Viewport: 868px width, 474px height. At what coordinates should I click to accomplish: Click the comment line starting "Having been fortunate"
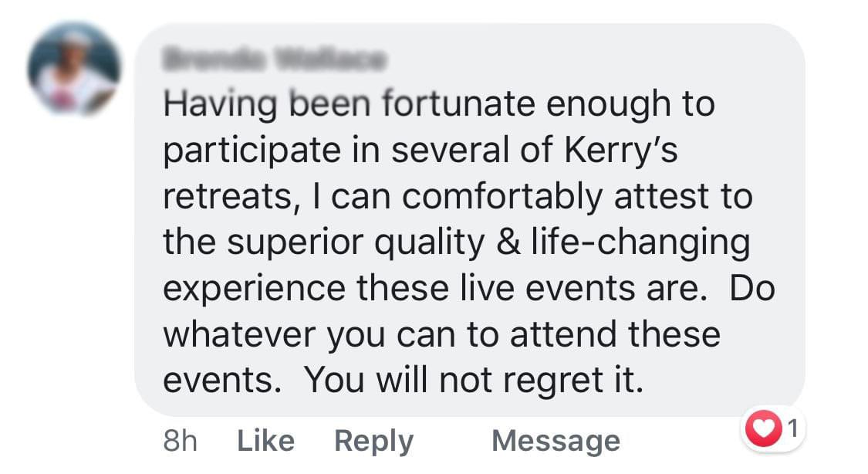pyautogui.click(x=439, y=105)
